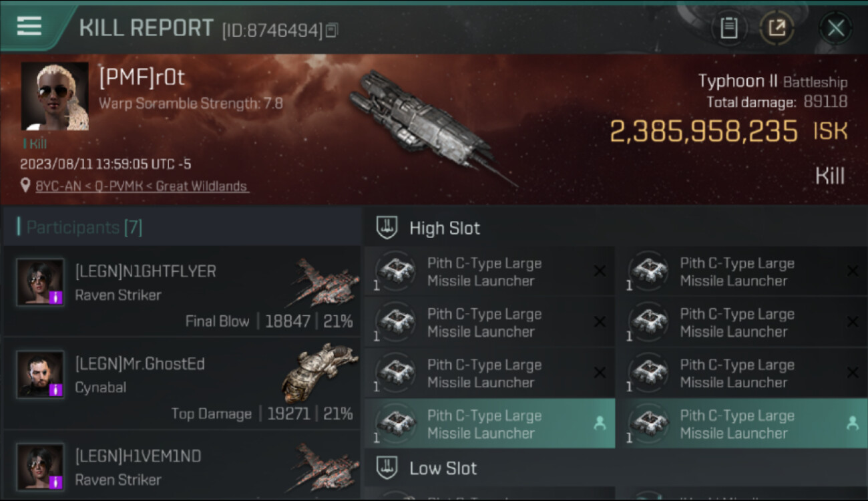Tap purple info badge on Mr.GhostEd's portrait
Screen dimensions: 868x501
click(56, 389)
